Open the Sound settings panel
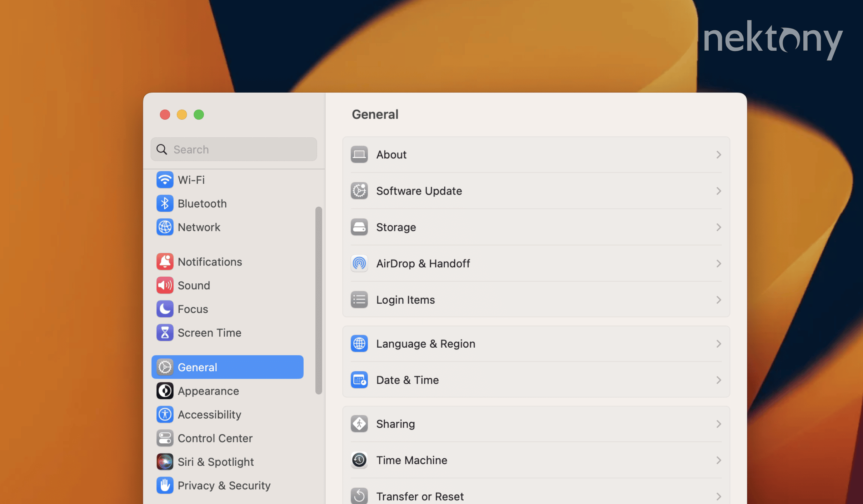Viewport: 863px width, 504px height. click(x=194, y=285)
